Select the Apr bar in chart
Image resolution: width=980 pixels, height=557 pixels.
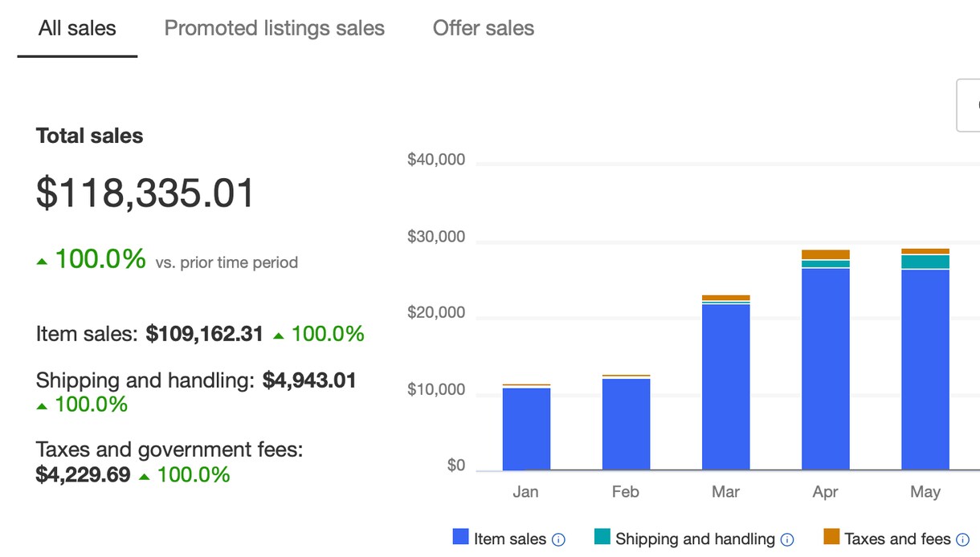825,360
